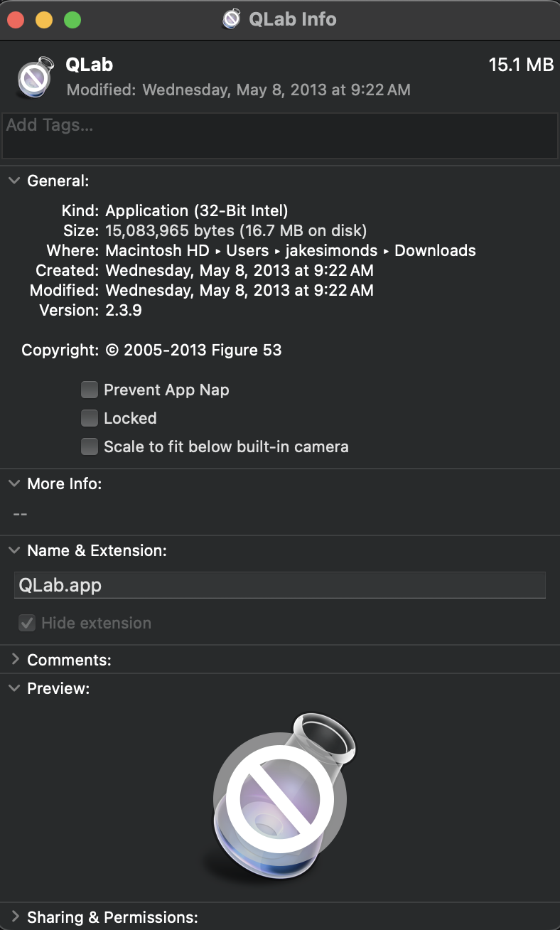The height and width of the screenshot is (930, 560).
Task: Click the Add Tags field
Action: (280, 135)
